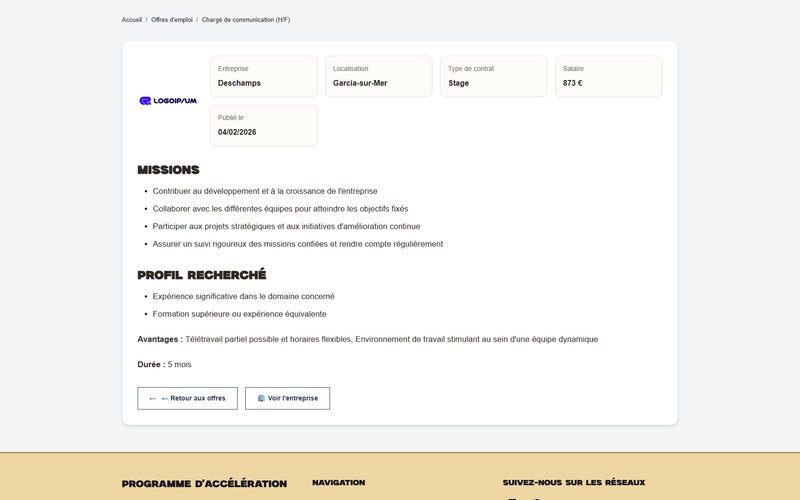800x500 pixels.
Task: Select the Entreprise card showing Deschamps
Action: tap(264, 76)
